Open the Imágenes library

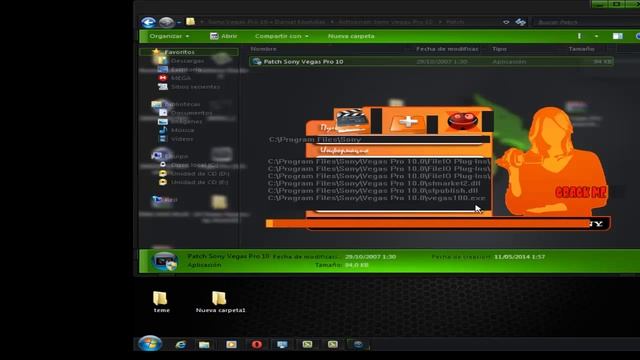(186, 121)
